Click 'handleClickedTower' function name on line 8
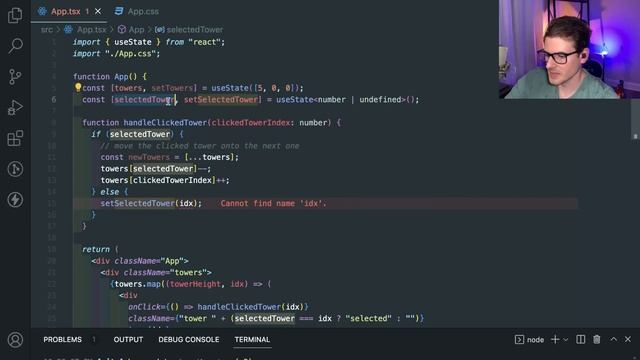Image resolution: width=640 pixels, height=360 pixels. point(165,123)
